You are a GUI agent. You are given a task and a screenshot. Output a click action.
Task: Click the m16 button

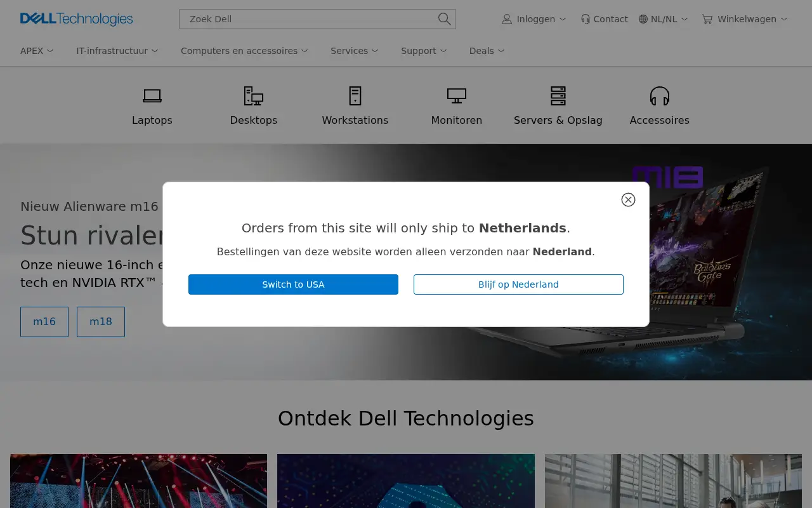[44, 322]
